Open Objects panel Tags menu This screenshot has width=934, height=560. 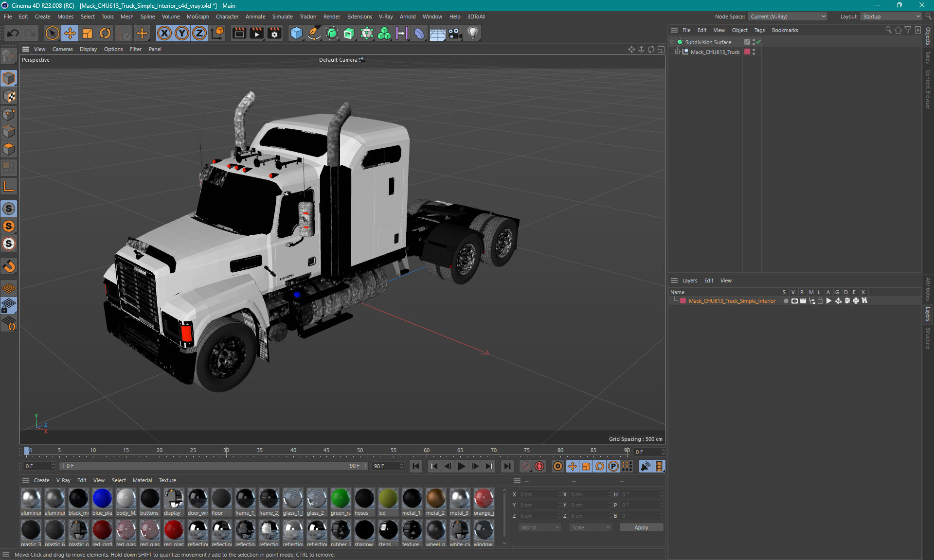tap(759, 30)
